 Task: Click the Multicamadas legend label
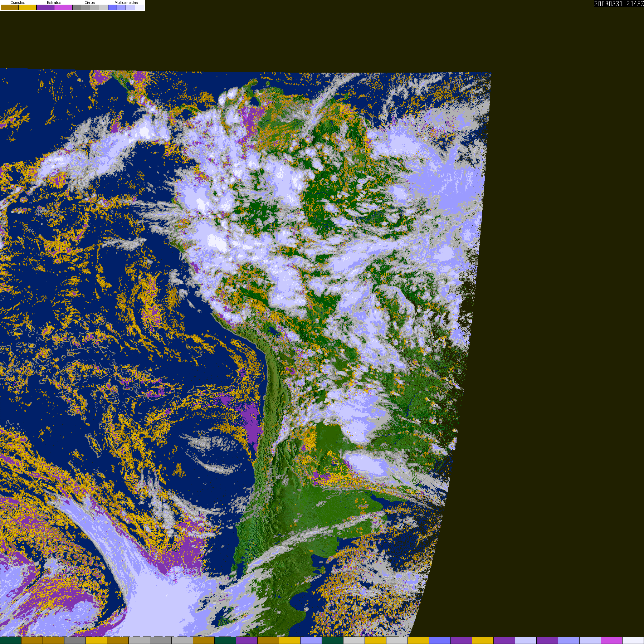point(126,3)
